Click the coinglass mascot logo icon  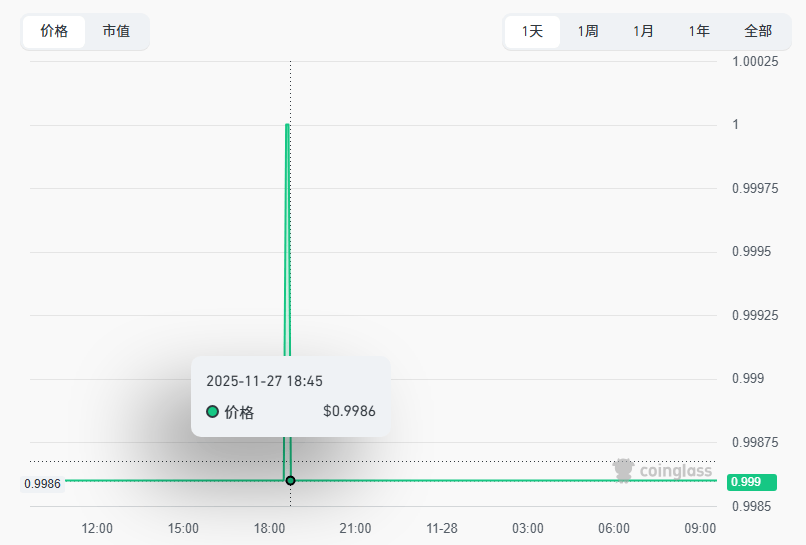(624, 470)
